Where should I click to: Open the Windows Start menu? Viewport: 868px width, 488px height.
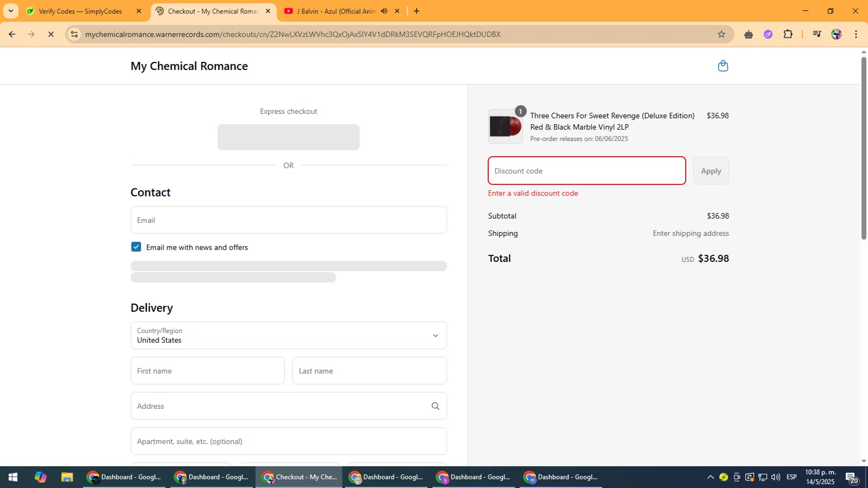[13, 477]
